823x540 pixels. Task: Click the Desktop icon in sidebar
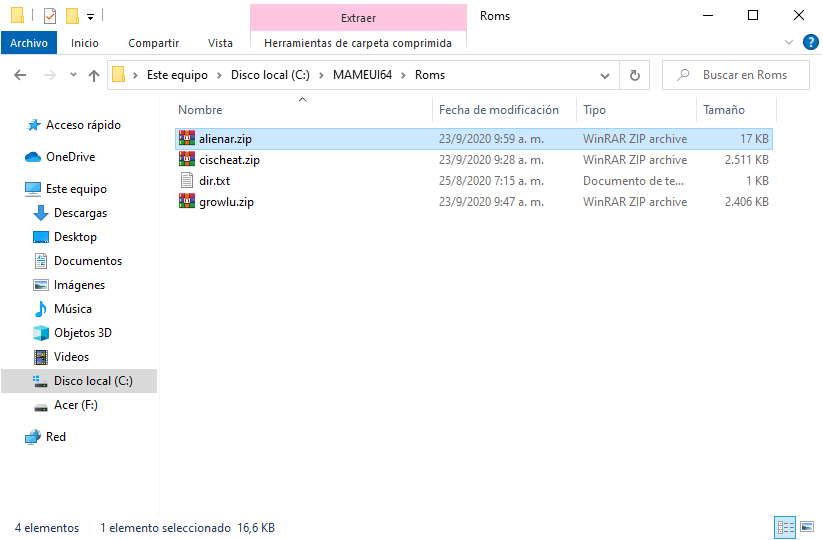(41, 237)
